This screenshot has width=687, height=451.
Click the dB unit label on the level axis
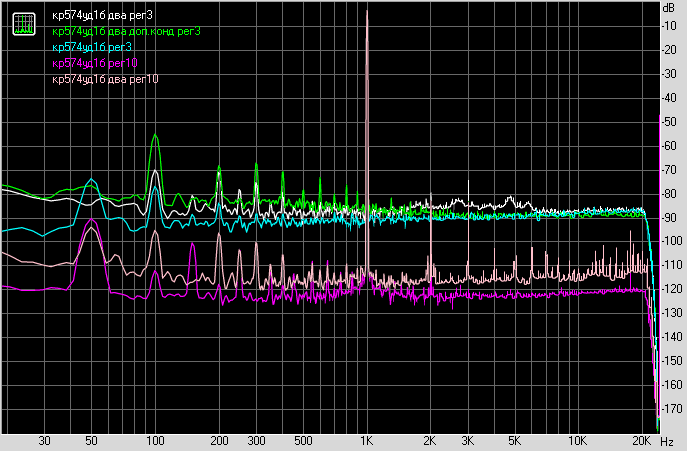tap(669, 8)
